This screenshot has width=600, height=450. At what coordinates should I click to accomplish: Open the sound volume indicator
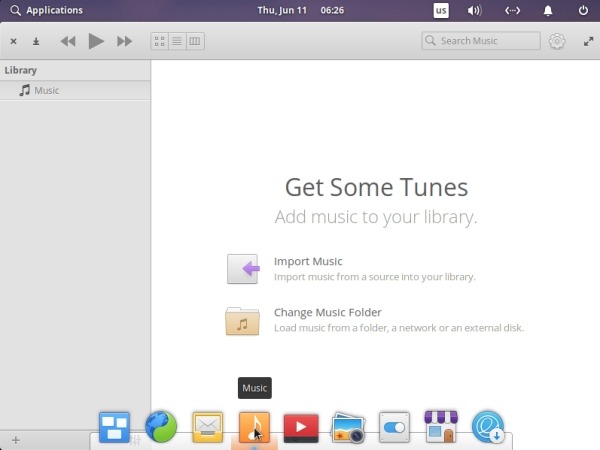[x=475, y=10]
